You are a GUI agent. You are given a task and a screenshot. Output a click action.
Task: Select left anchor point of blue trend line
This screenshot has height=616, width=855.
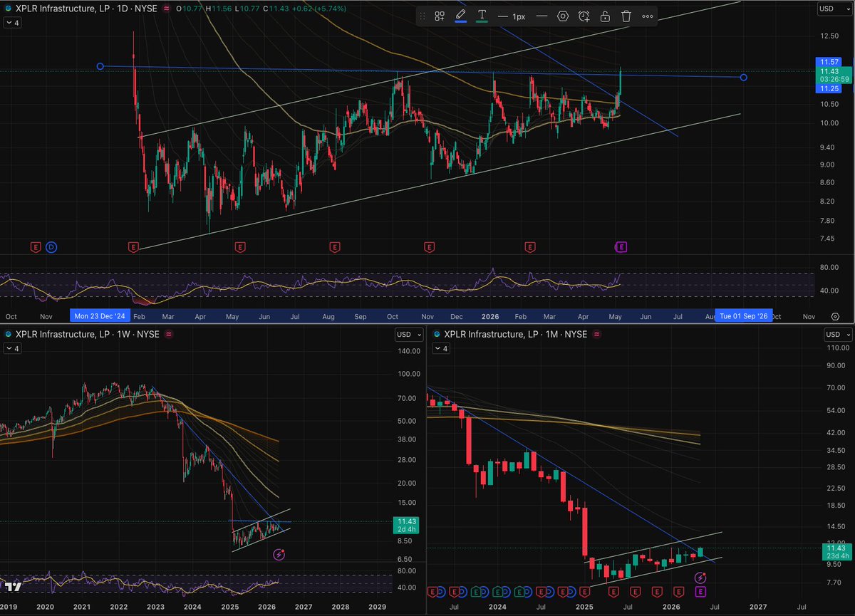tap(100, 66)
